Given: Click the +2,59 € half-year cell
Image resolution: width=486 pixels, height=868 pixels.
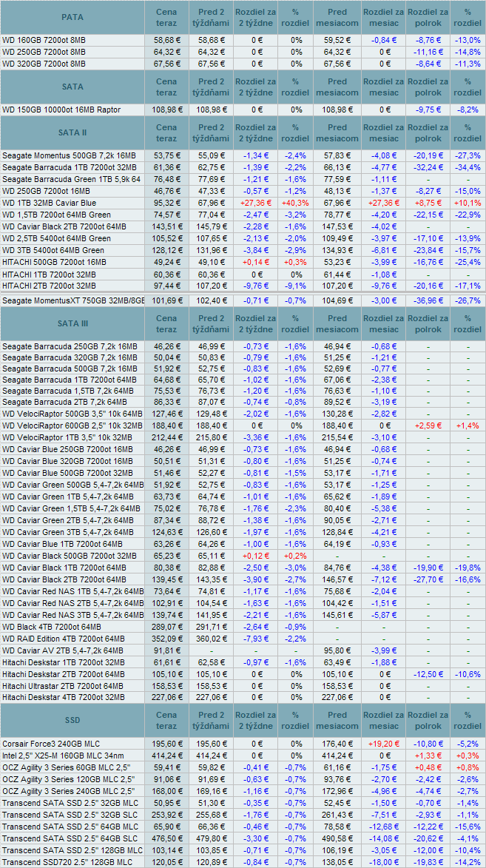Looking at the screenshot, I should coord(428,425).
